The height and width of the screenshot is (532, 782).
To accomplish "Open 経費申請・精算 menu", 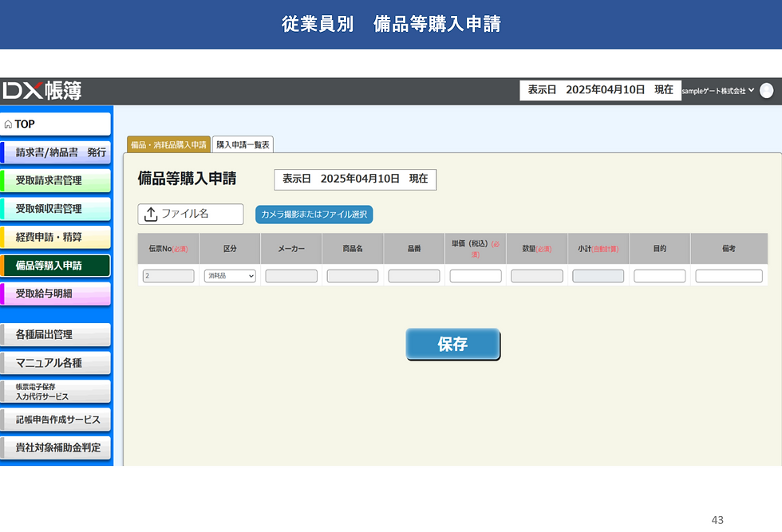I will click(x=55, y=237).
